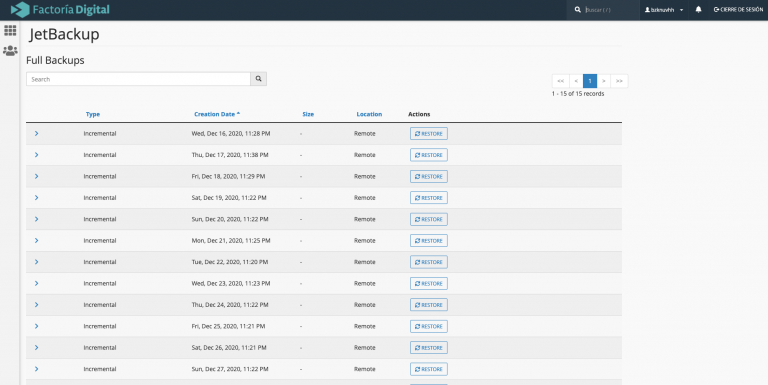Viewport: 768px width, 385px height.
Task: Restore the Fri, Dec 25, 2020 backup
Action: pyautogui.click(x=429, y=326)
